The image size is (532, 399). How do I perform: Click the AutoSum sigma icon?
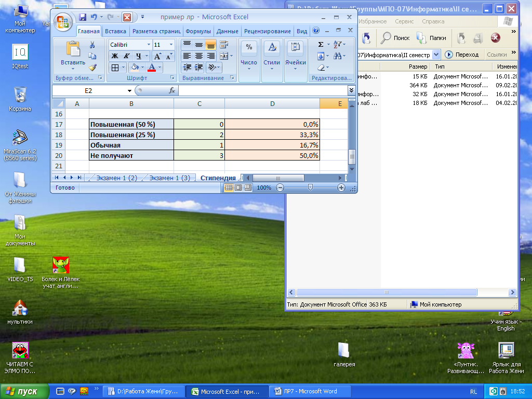(321, 45)
